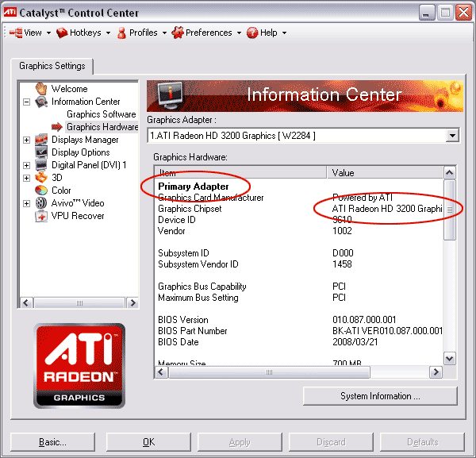This screenshot has width=476, height=458.
Task: Select Graphics Hardware tree item
Action: click(x=102, y=127)
